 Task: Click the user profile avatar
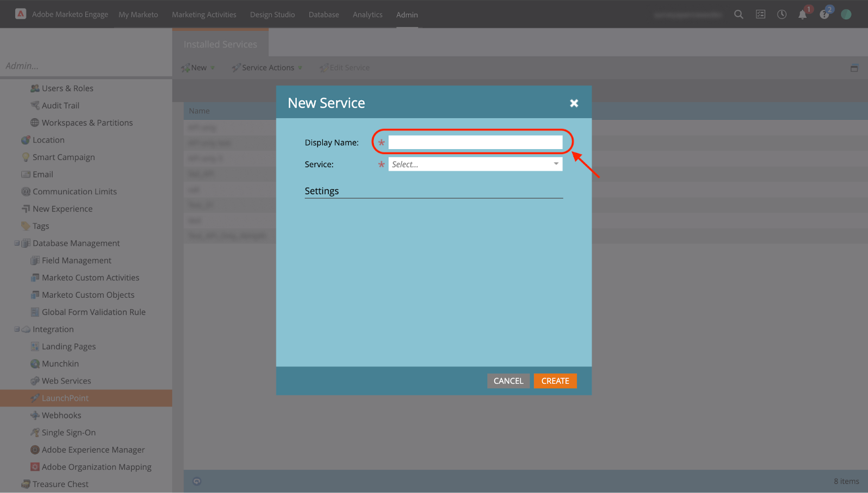pos(846,15)
